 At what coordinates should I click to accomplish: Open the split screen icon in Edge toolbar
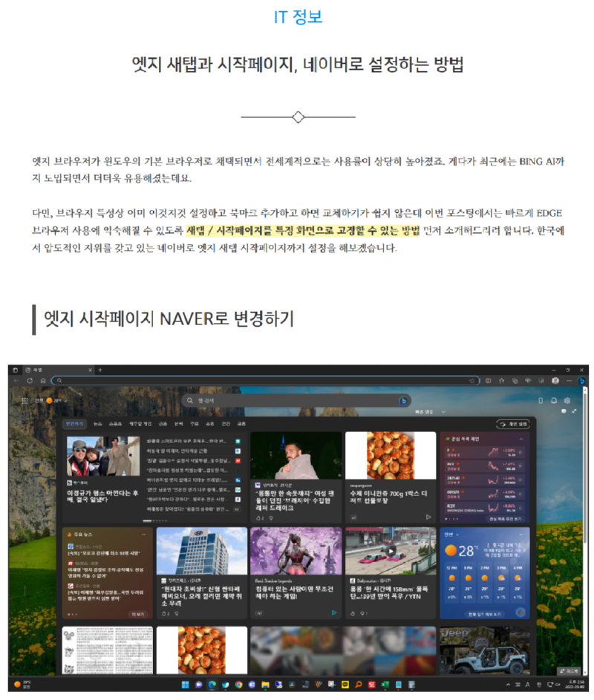pyautogui.click(x=488, y=381)
